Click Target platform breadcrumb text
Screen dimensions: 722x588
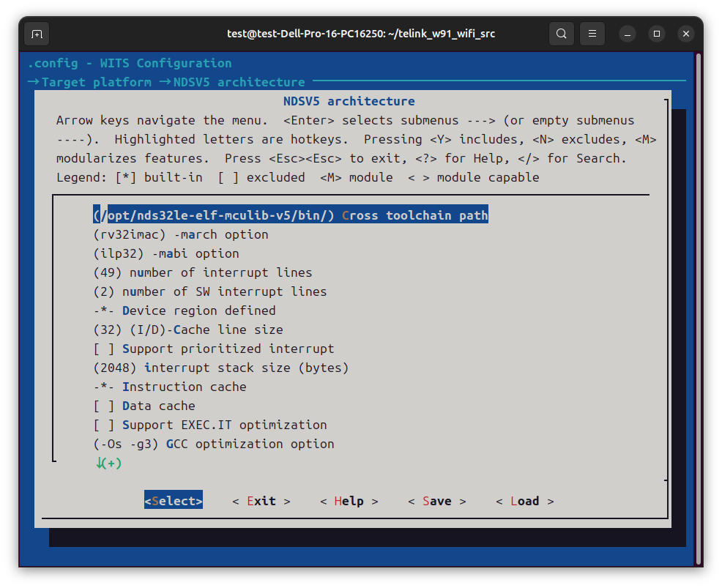pyautogui.click(x=96, y=82)
